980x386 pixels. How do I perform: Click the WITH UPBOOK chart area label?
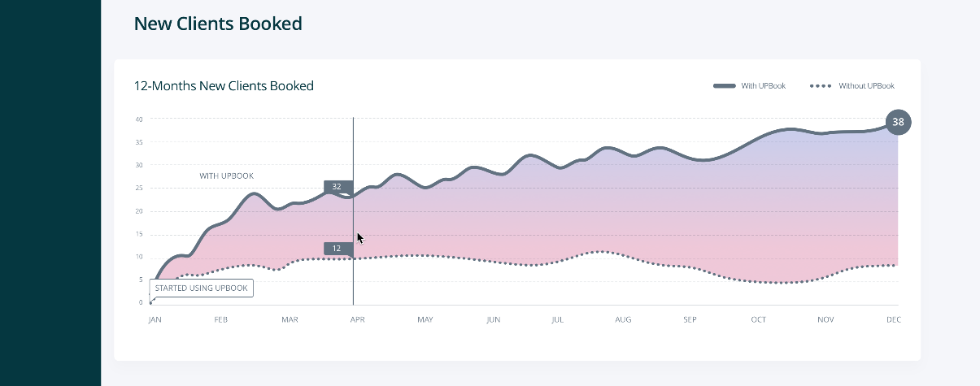[227, 176]
